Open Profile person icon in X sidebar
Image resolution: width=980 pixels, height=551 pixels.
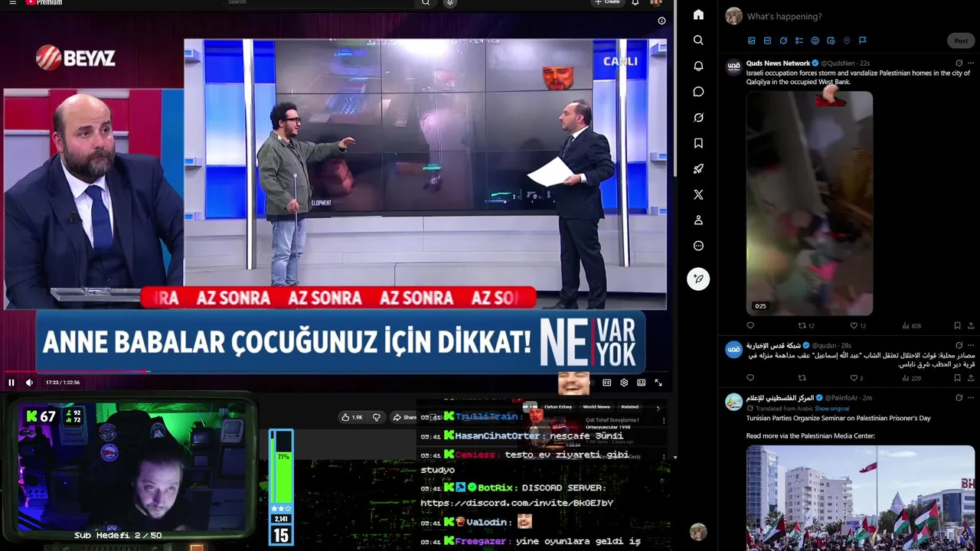(x=698, y=220)
